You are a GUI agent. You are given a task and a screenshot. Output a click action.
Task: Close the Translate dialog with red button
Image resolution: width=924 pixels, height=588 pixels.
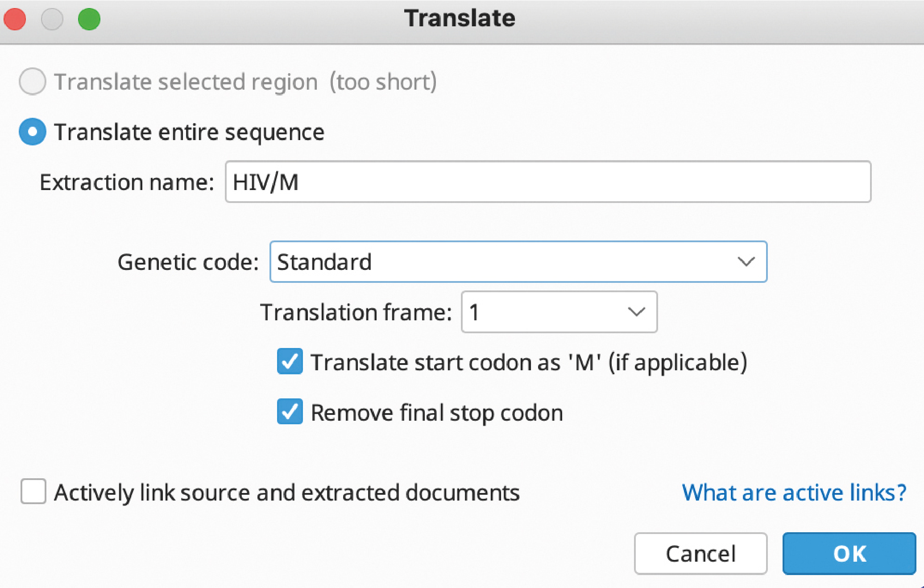[15, 19]
